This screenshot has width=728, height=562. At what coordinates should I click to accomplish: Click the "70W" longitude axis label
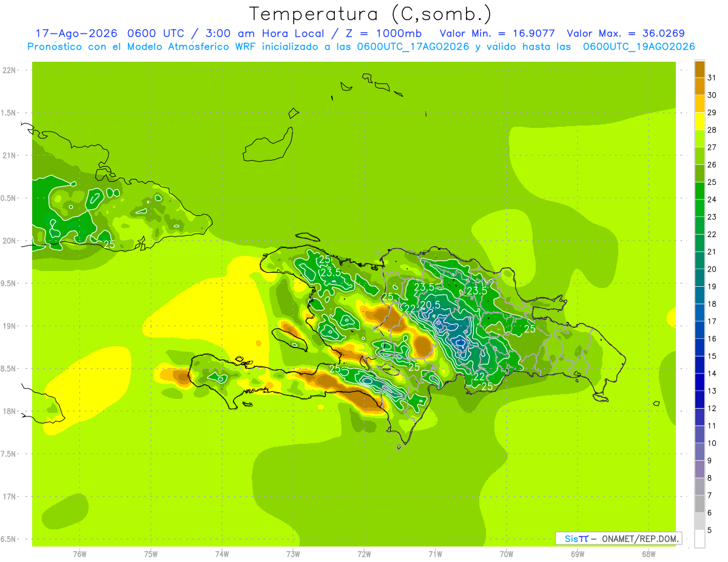pos(507,554)
